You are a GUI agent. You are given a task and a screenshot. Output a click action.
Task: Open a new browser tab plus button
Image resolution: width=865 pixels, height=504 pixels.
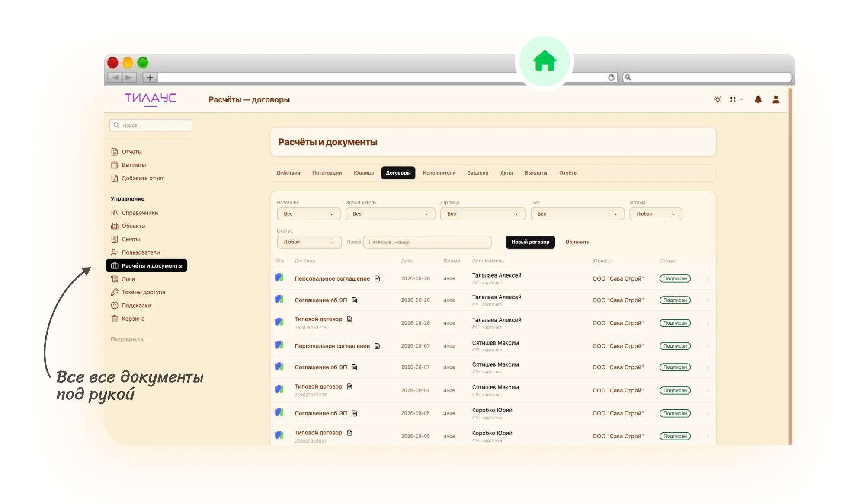tap(150, 77)
